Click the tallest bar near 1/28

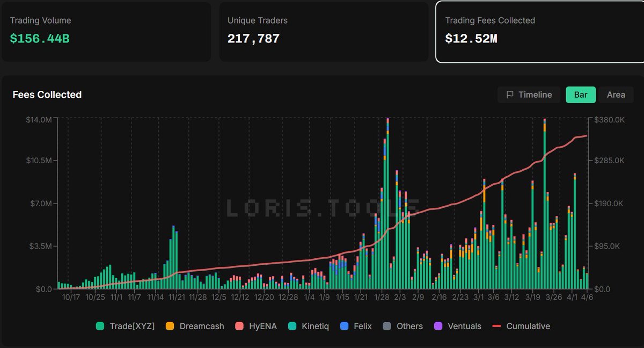pos(387,204)
